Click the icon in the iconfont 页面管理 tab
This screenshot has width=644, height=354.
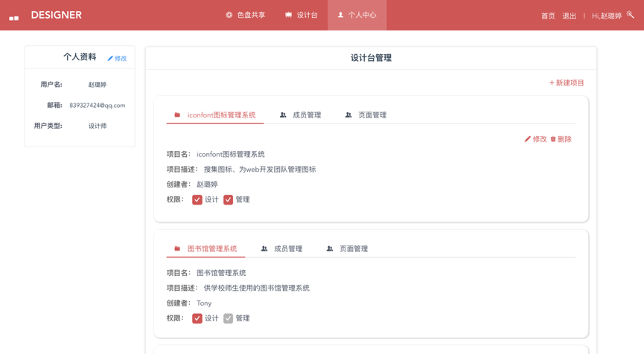(x=348, y=115)
